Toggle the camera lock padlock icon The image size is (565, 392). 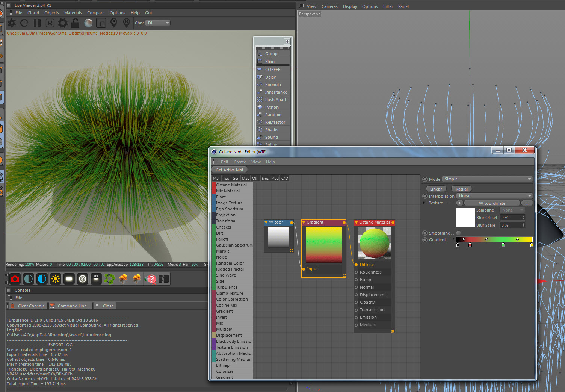[75, 23]
